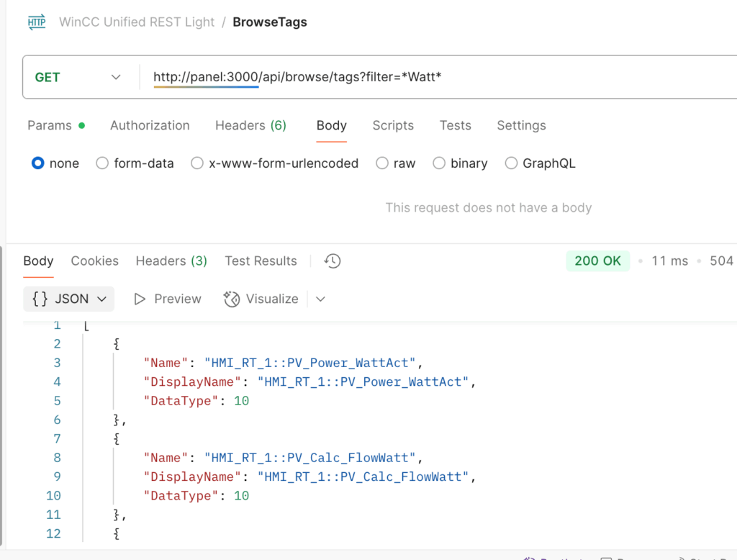Image resolution: width=737 pixels, height=560 pixels.
Task: Click DisplayName value "HMI_RT_1::PV_Power_WattAct" on line 4
Action: [363, 381]
